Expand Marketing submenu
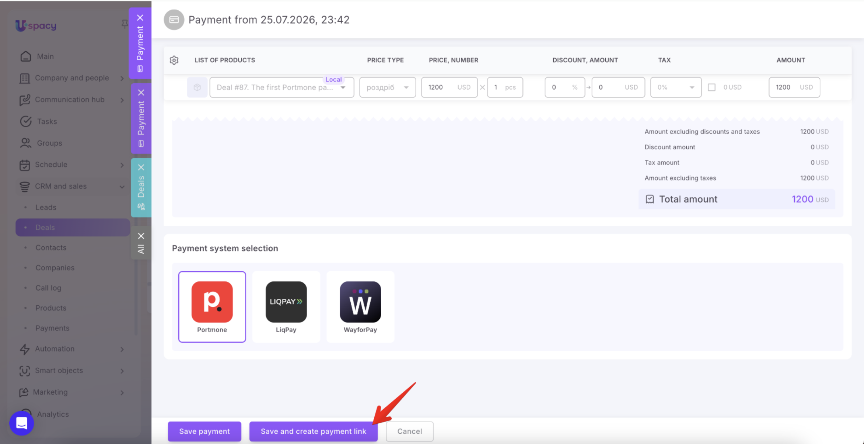 click(122, 392)
